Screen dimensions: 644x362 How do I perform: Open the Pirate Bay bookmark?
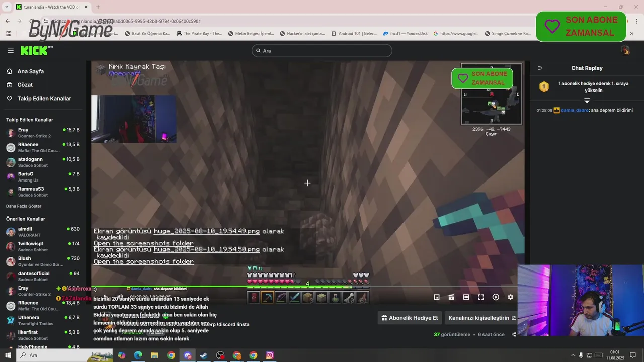tap(199, 34)
